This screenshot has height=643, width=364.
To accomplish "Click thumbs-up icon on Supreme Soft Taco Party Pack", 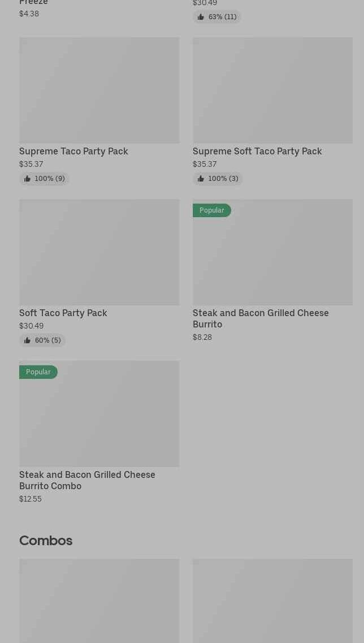I will click(201, 179).
